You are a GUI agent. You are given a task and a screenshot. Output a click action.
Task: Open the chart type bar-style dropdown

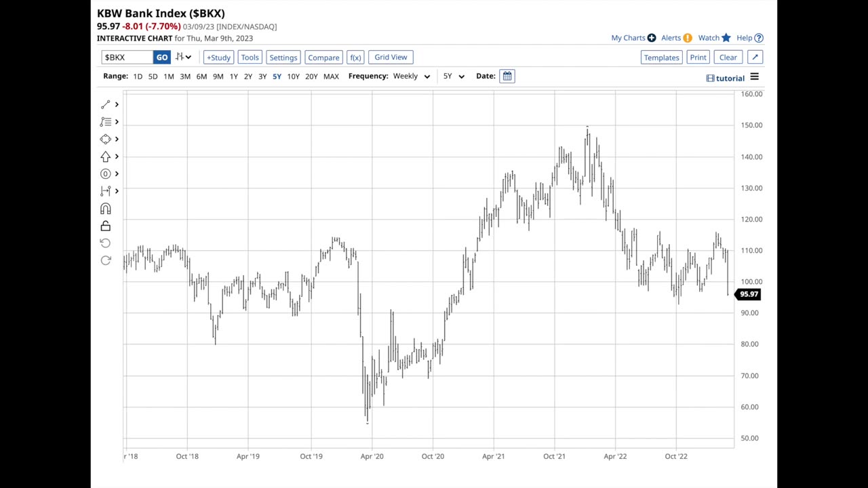[x=183, y=58]
